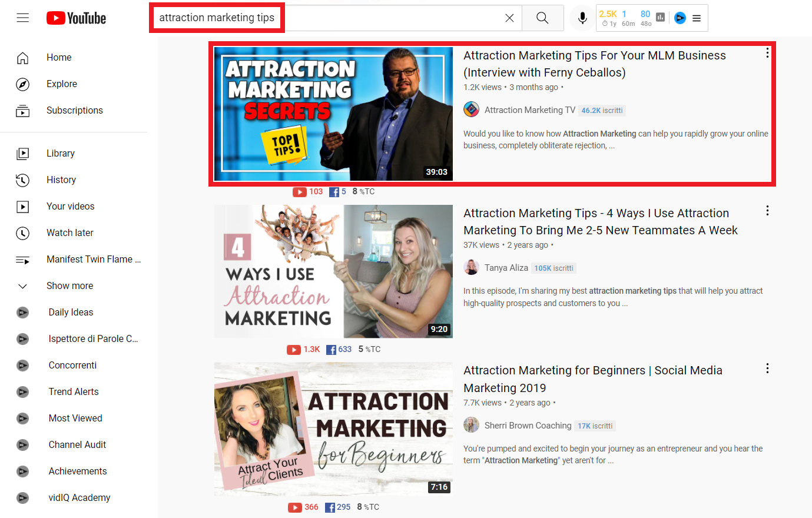Viewport: 812px width, 518px height.
Task: Click the YouTube logo
Action: coord(77,18)
